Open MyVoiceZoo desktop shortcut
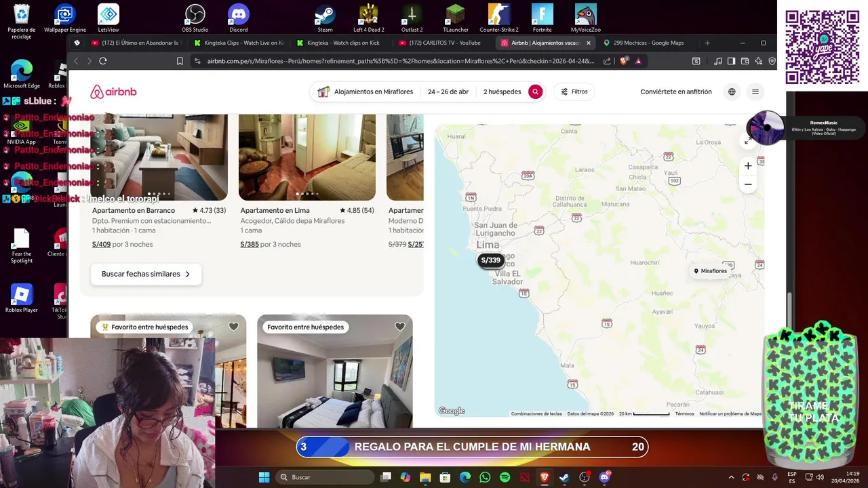This screenshot has width=868, height=488. click(586, 18)
